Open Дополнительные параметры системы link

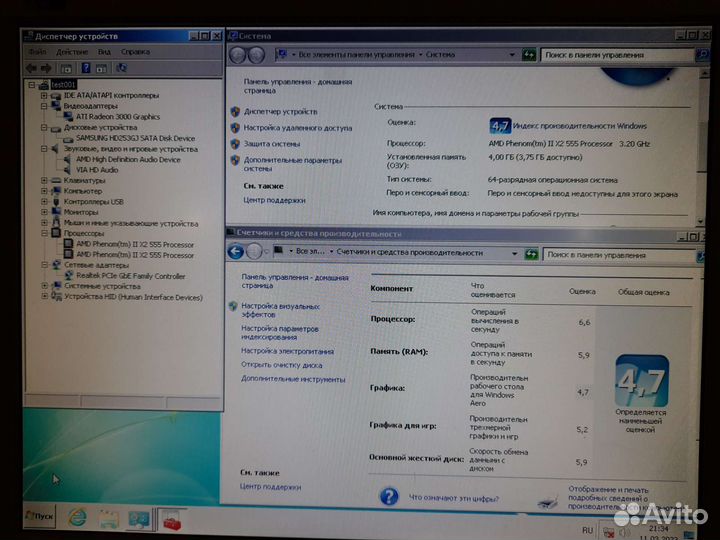(292, 164)
